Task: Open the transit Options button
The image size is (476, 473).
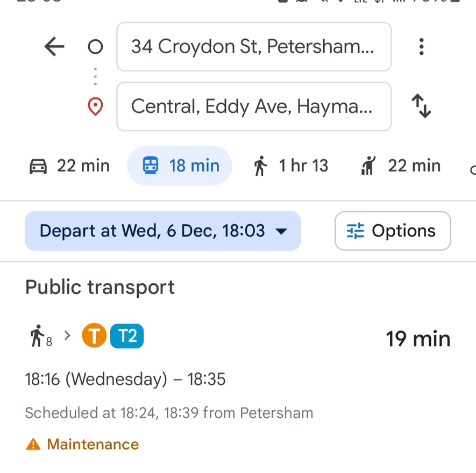Action: click(x=393, y=231)
